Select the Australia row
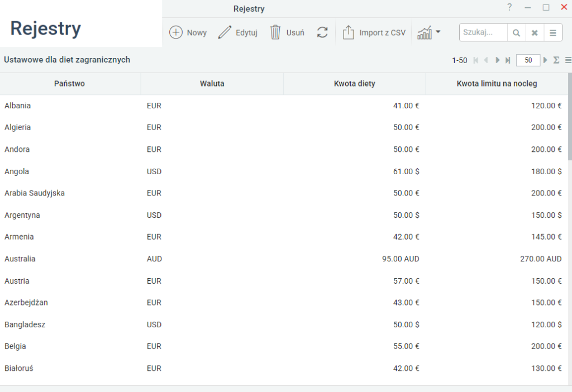 pyautogui.click(x=284, y=259)
